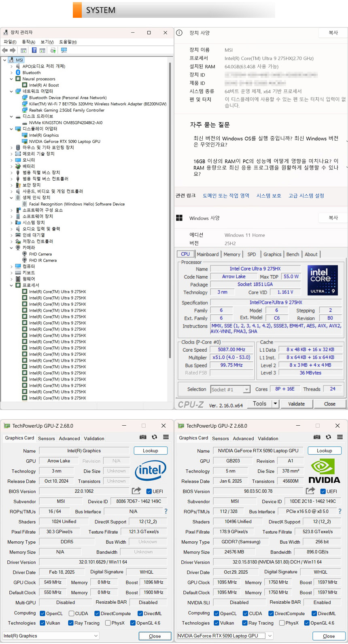
Task: Open the Socket #1 selection dropdown in CPU-Z
Action: point(246,389)
